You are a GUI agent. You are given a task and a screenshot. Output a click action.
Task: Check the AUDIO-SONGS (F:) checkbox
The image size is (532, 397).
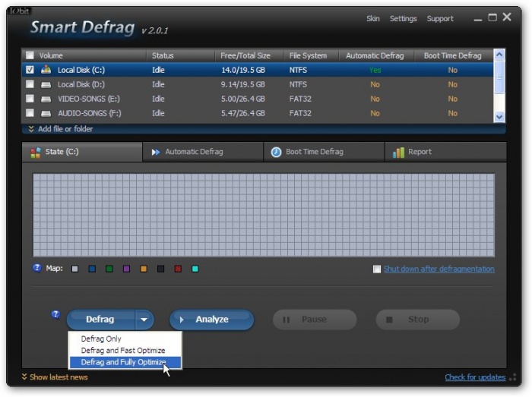pos(30,113)
